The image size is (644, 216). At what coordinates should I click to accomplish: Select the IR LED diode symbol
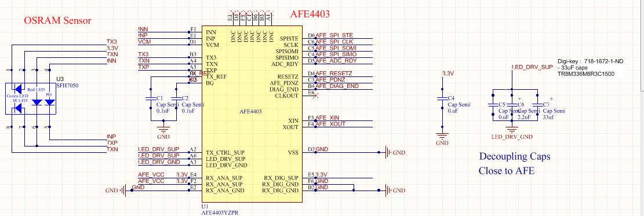tap(17, 108)
